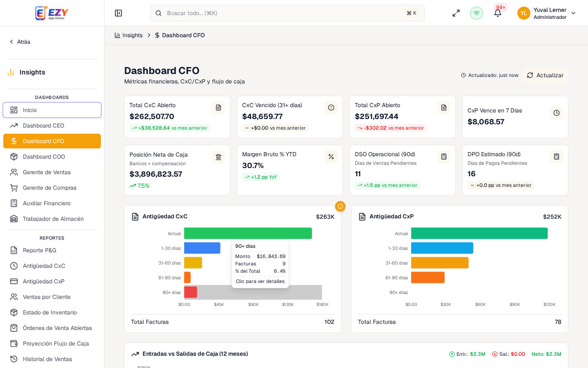588x368 pixels.
Task: Click the DPO Estimado calculator icon
Action: (557, 157)
